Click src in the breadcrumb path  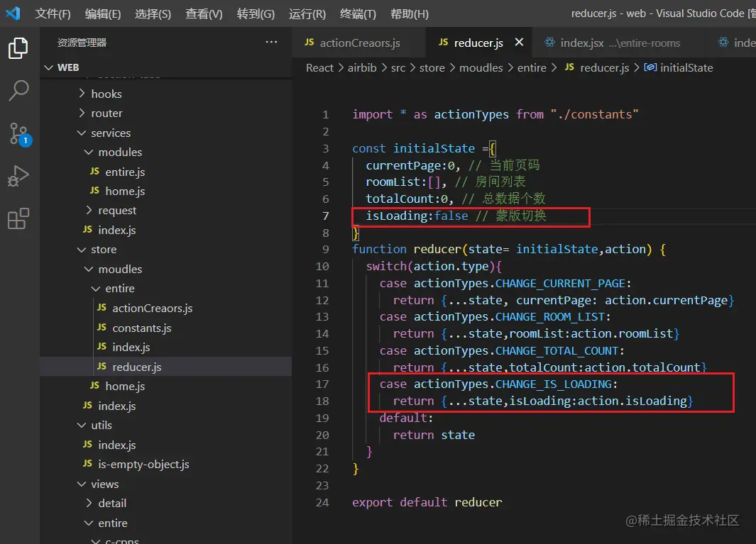point(398,68)
